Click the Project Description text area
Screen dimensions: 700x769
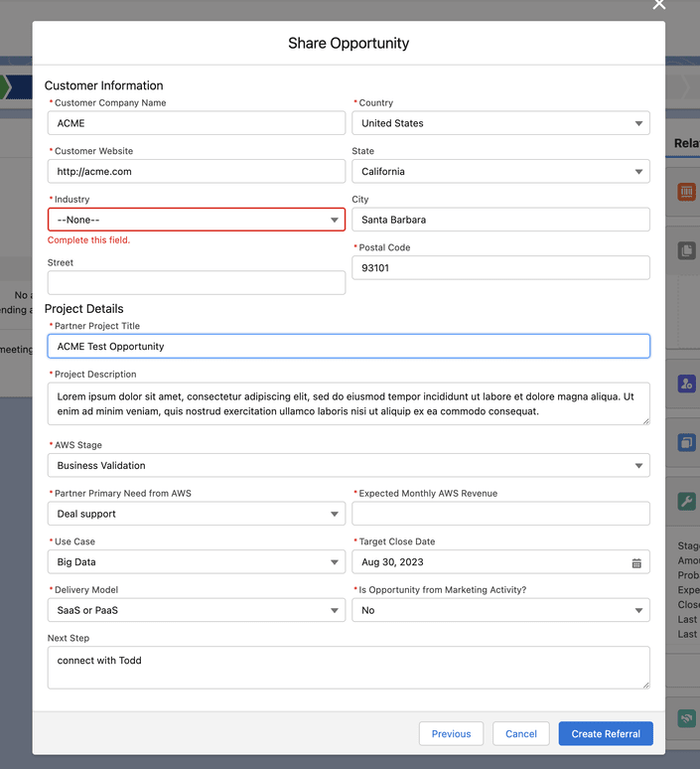coord(349,403)
